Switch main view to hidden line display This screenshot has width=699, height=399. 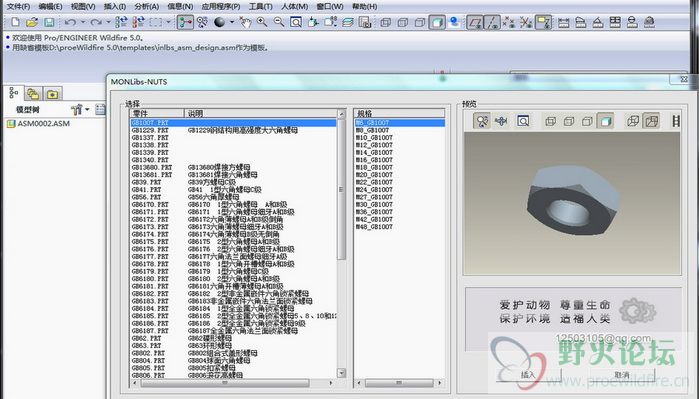coord(403,22)
